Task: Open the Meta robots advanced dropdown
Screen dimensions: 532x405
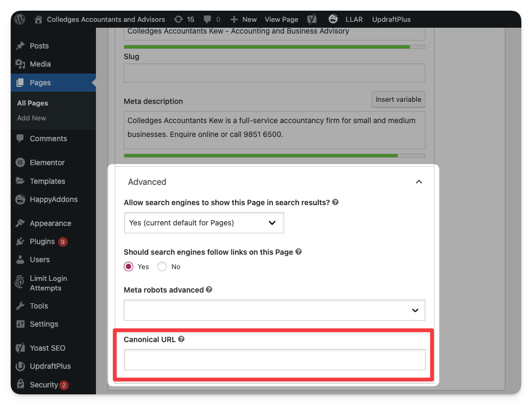Action: [274, 310]
